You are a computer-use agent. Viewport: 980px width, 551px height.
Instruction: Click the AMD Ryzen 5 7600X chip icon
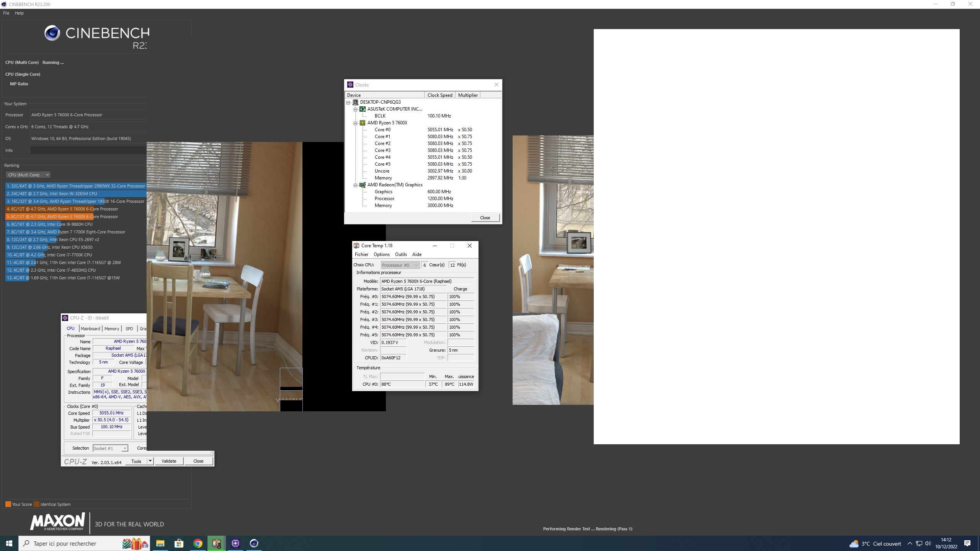tap(363, 123)
